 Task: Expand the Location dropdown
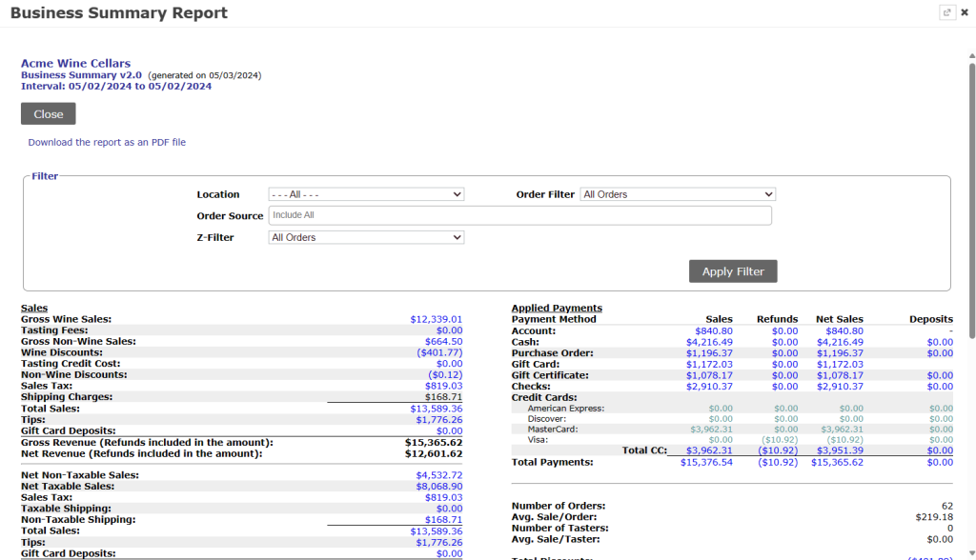point(366,194)
